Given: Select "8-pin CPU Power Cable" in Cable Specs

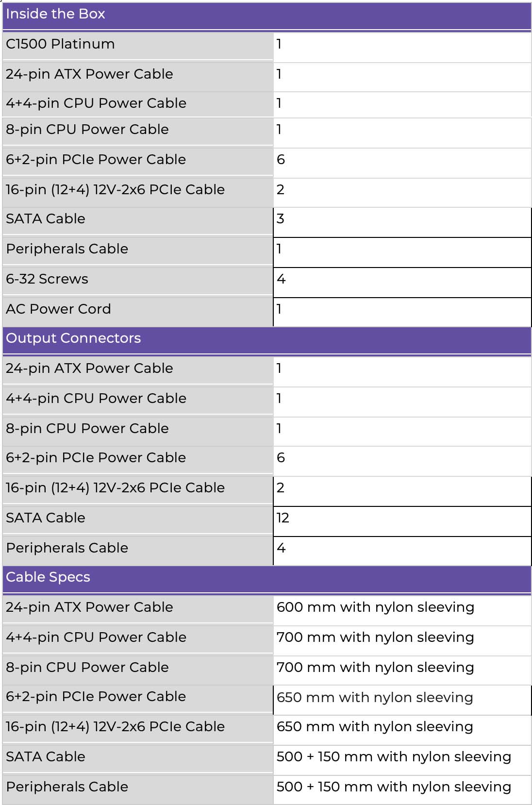Looking at the screenshot, I should click(x=87, y=668).
